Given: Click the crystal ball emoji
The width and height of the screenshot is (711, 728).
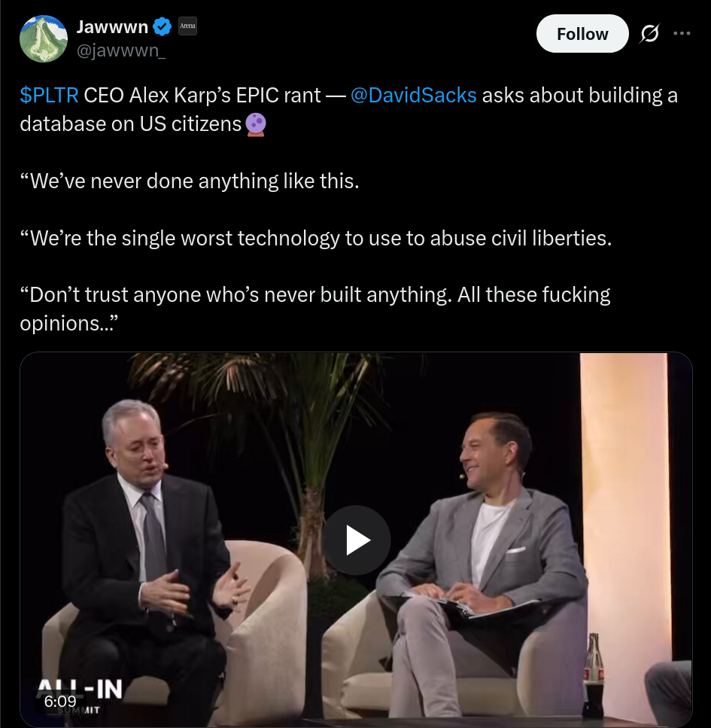Looking at the screenshot, I should [255, 124].
